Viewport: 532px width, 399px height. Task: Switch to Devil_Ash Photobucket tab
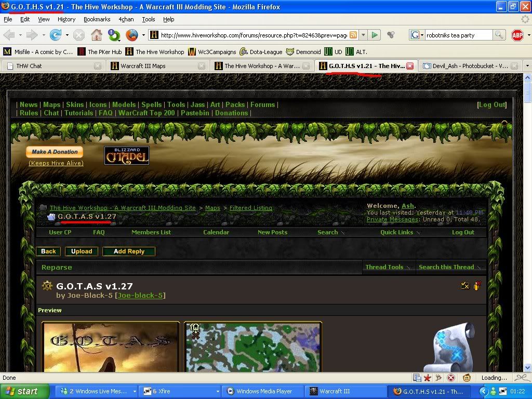(x=470, y=66)
